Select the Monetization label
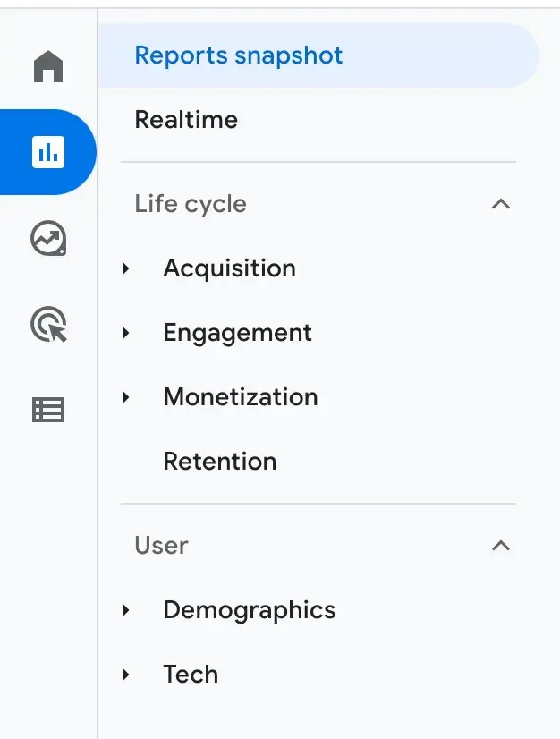Viewport: 560px width, 739px height. coord(241,397)
